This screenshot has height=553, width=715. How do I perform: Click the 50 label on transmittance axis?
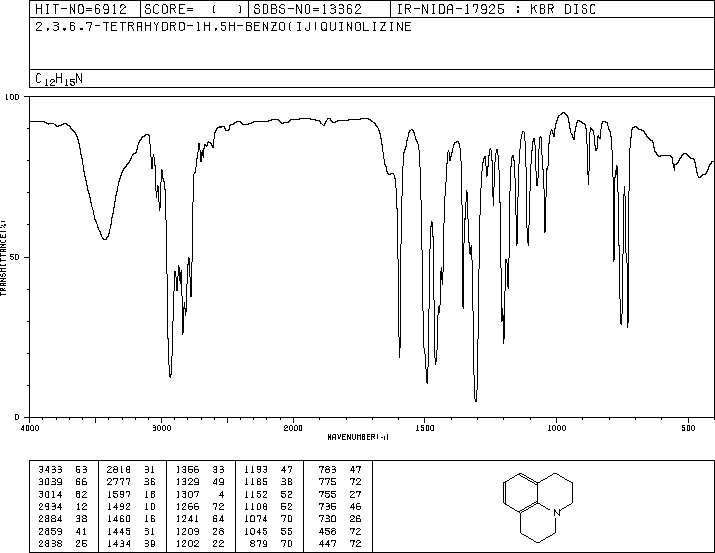(x=15, y=257)
